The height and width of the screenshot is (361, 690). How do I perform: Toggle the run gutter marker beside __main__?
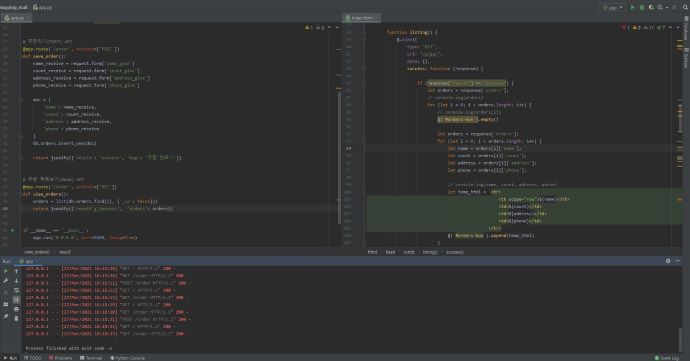[x=13, y=230]
